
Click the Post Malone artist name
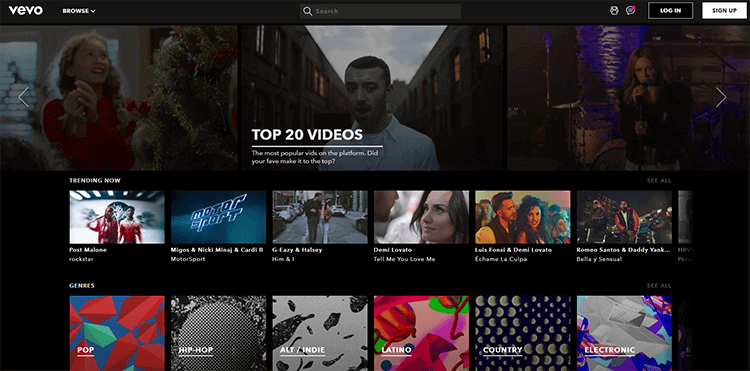coord(88,250)
